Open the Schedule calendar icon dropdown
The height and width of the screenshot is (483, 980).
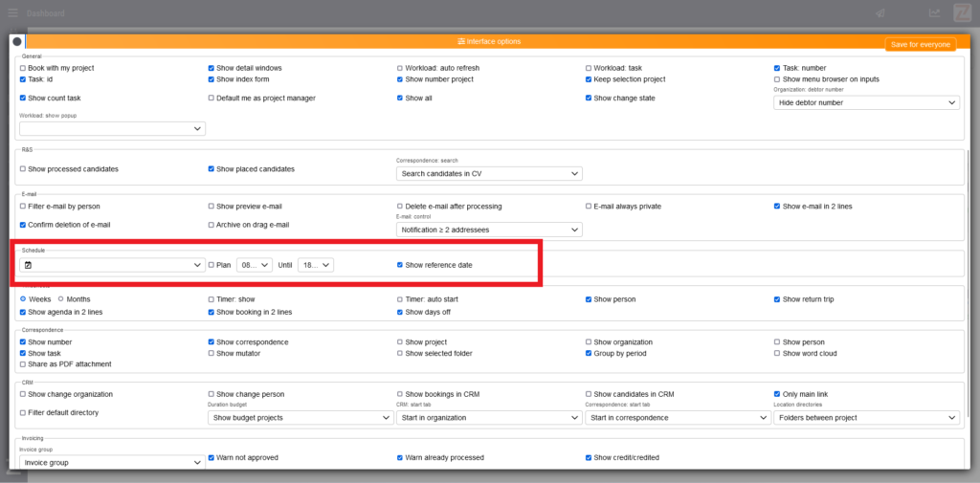click(112, 265)
